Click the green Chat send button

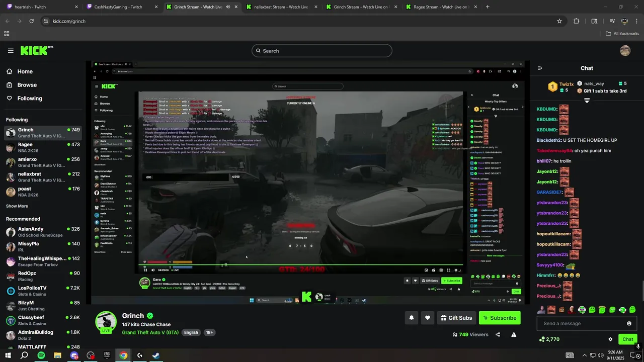628,339
